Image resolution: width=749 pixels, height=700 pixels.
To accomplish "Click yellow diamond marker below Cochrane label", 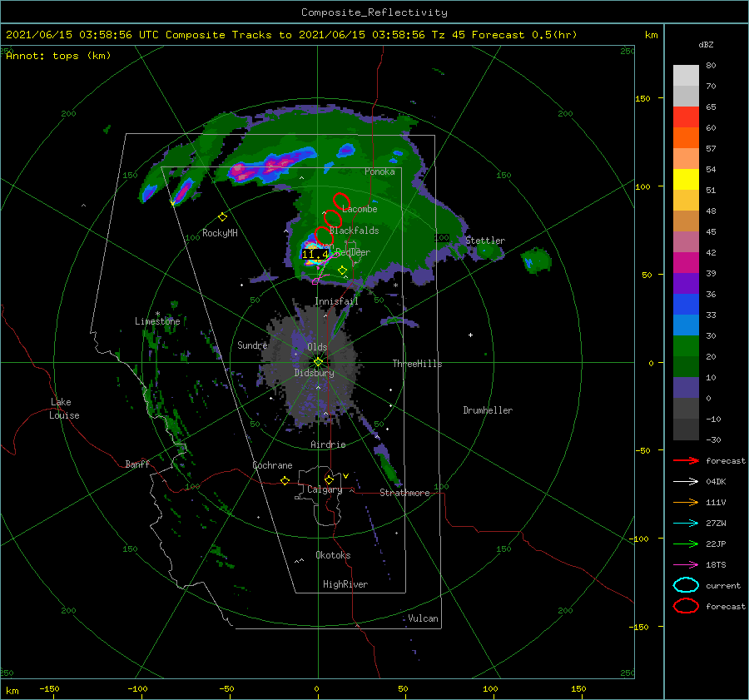I will 285,480.
